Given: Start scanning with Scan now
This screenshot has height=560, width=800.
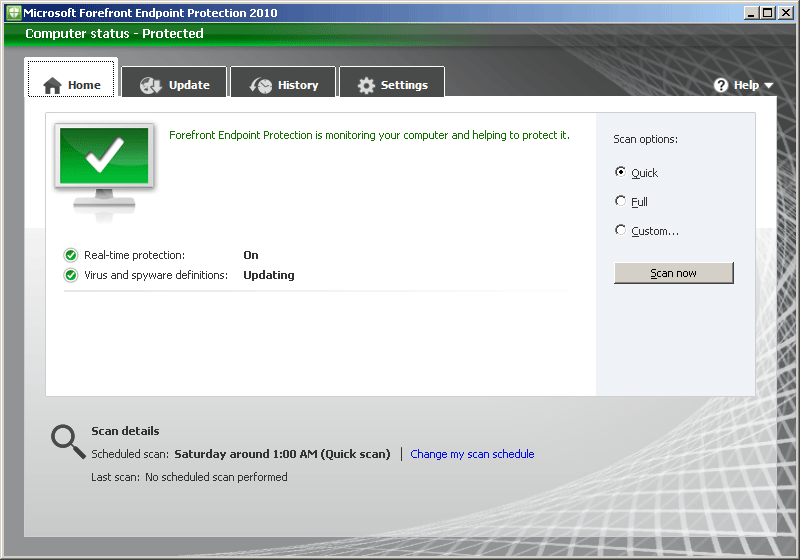Looking at the screenshot, I should [x=673, y=273].
